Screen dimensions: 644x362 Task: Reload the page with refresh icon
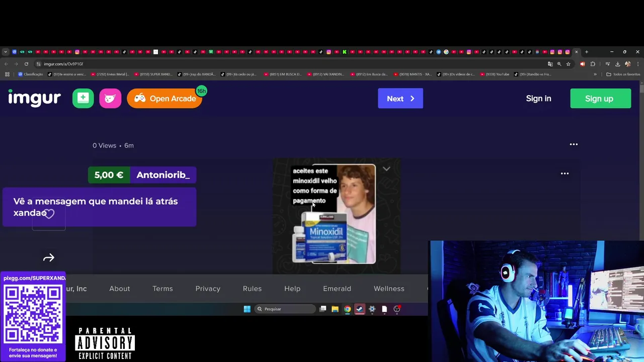tap(26, 64)
